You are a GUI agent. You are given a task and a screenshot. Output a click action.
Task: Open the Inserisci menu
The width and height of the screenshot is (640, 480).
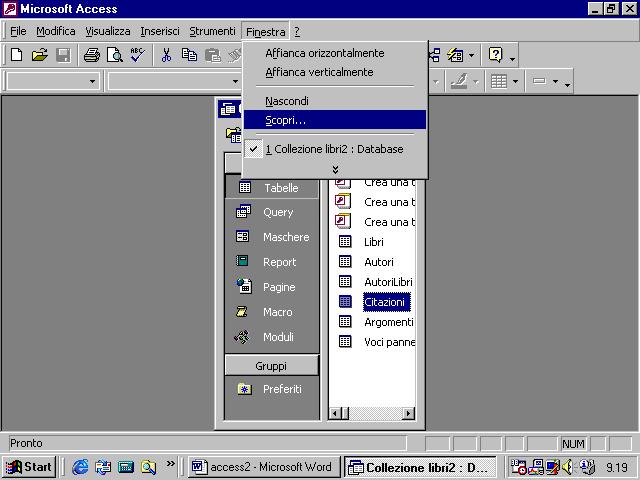(x=160, y=31)
